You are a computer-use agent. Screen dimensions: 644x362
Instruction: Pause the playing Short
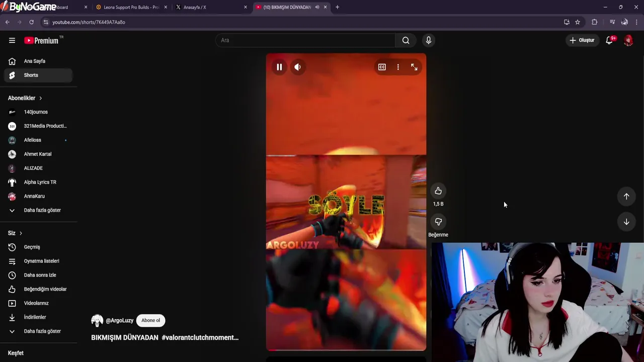tap(279, 67)
